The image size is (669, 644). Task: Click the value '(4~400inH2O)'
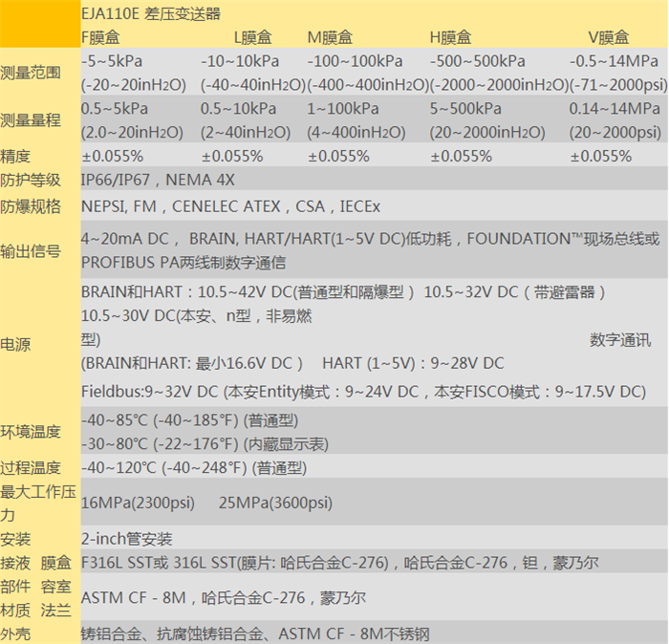[356, 132]
